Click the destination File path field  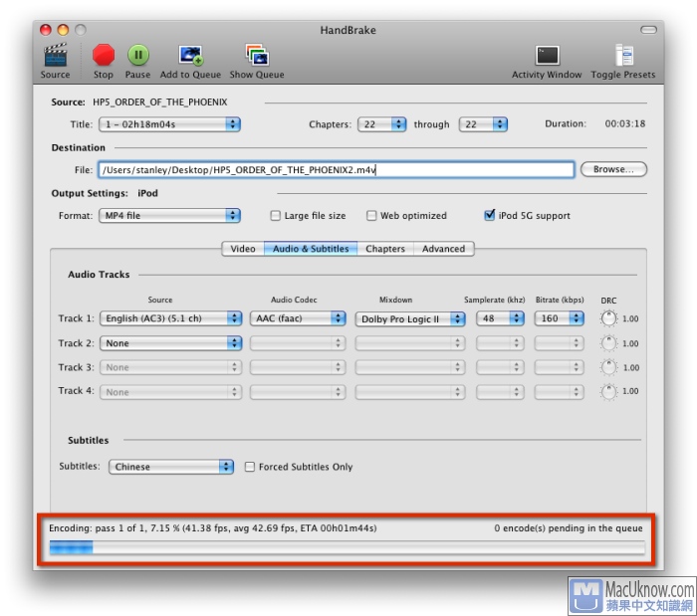point(337,170)
